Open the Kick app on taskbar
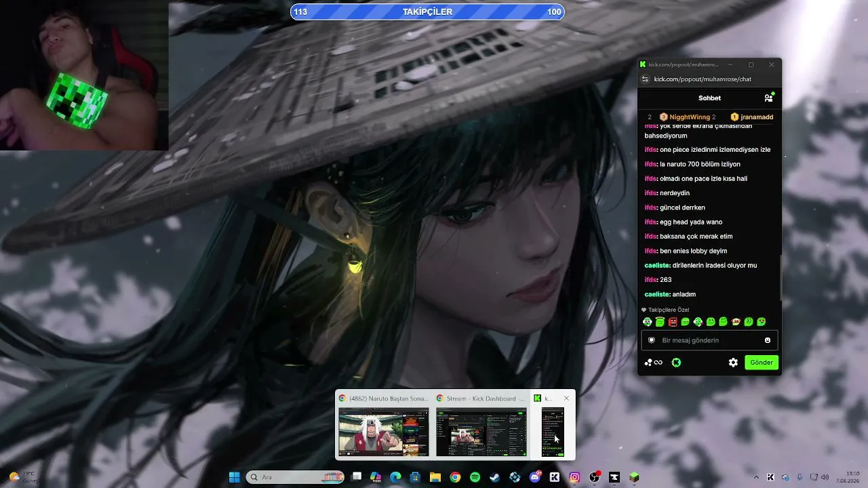The height and width of the screenshot is (488, 868). tap(555, 477)
